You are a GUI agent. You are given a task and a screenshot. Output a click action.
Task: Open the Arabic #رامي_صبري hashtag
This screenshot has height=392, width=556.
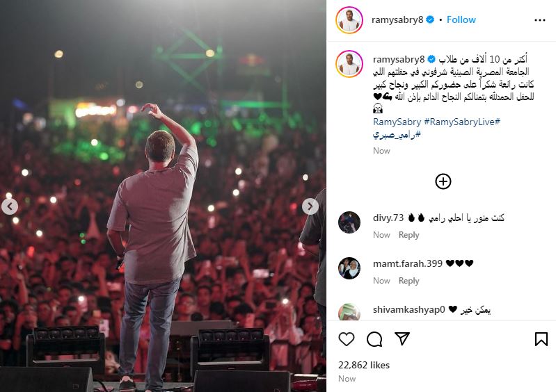(x=397, y=135)
